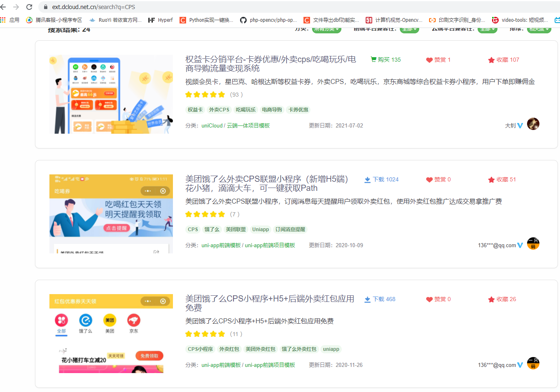Open the 文件导出dbf功能实 bookmark

[331, 20]
